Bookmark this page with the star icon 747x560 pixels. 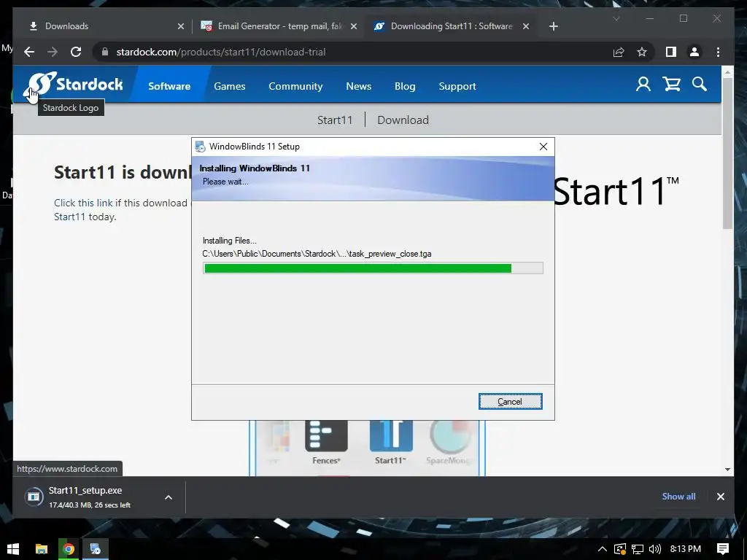click(x=642, y=52)
